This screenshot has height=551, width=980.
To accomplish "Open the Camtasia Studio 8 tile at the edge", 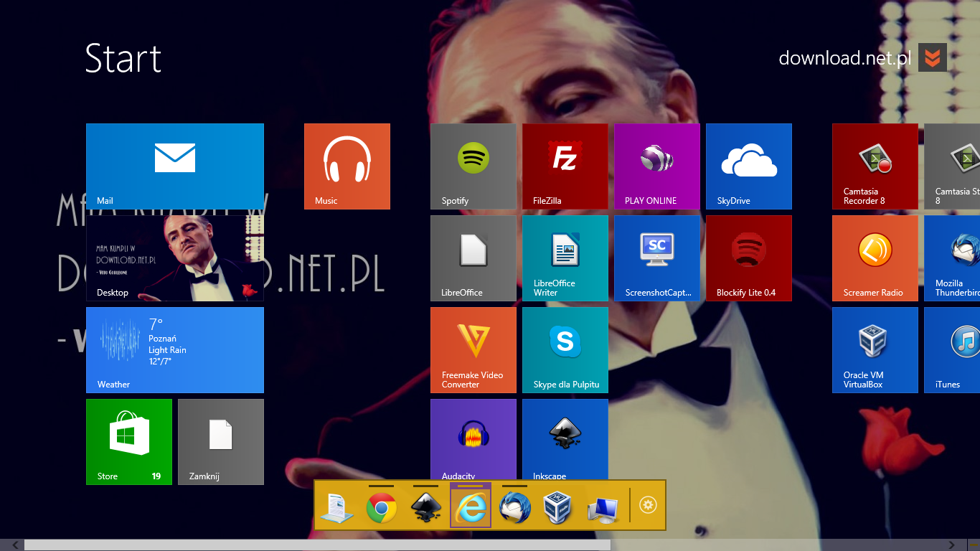I will coord(952,166).
